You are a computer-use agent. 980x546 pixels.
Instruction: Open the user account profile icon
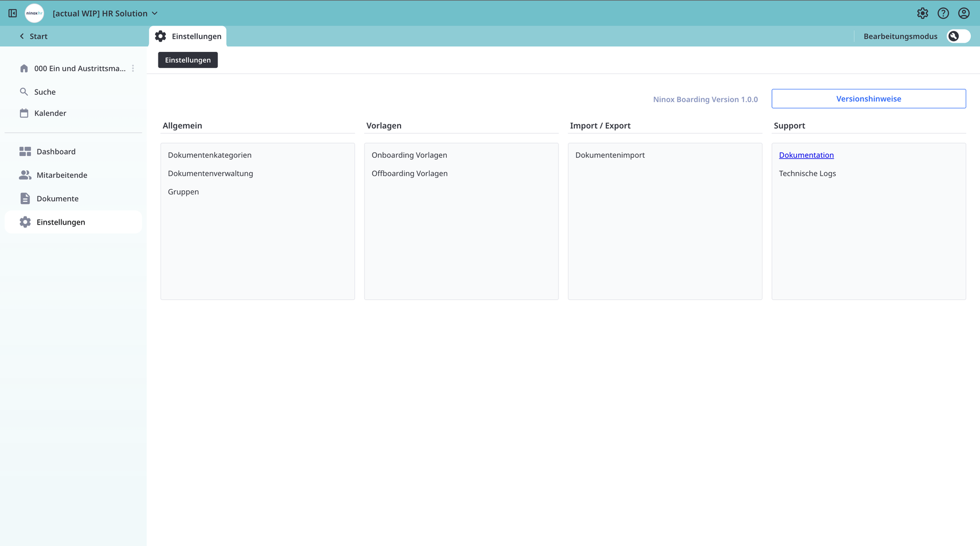(963, 13)
